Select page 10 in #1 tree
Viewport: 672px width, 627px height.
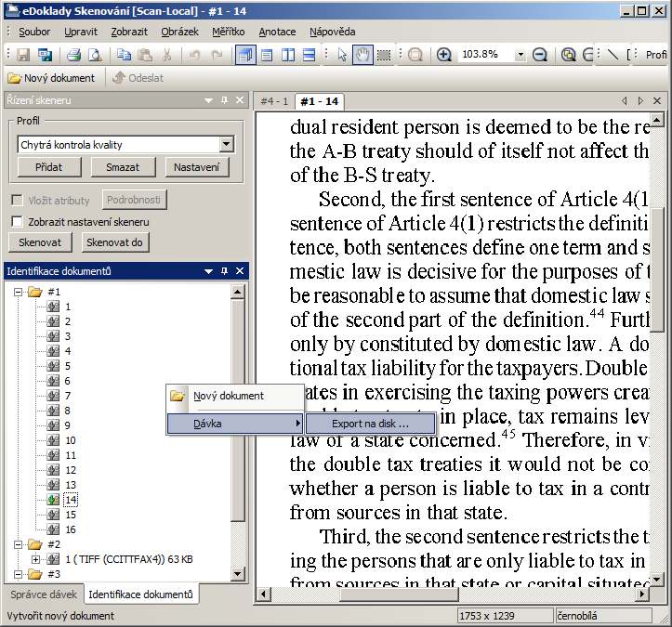point(71,440)
